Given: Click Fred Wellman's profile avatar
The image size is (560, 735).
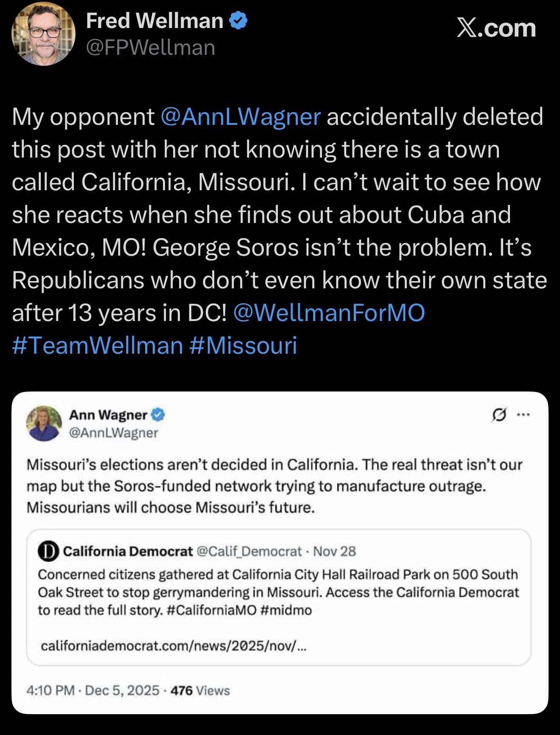Looking at the screenshot, I should (43, 34).
